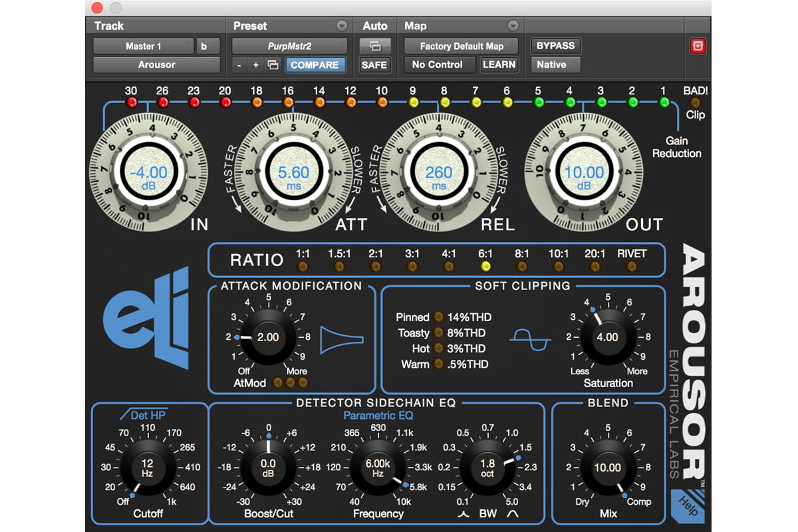798x532 pixels.
Task: Click the Cutoff knob showing 12 Hz
Action: pyautogui.click(x=147, y=468)
